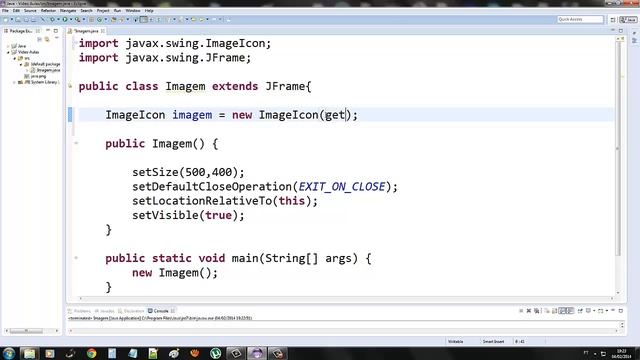Screen dimensions: 640x360
Task: Open the Refactor menu
Action: pos(48,11)
